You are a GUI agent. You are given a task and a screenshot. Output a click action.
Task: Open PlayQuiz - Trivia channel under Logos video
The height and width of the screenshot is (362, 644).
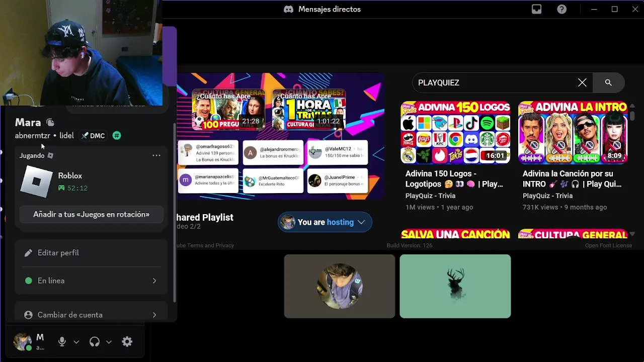pos(430,196)
